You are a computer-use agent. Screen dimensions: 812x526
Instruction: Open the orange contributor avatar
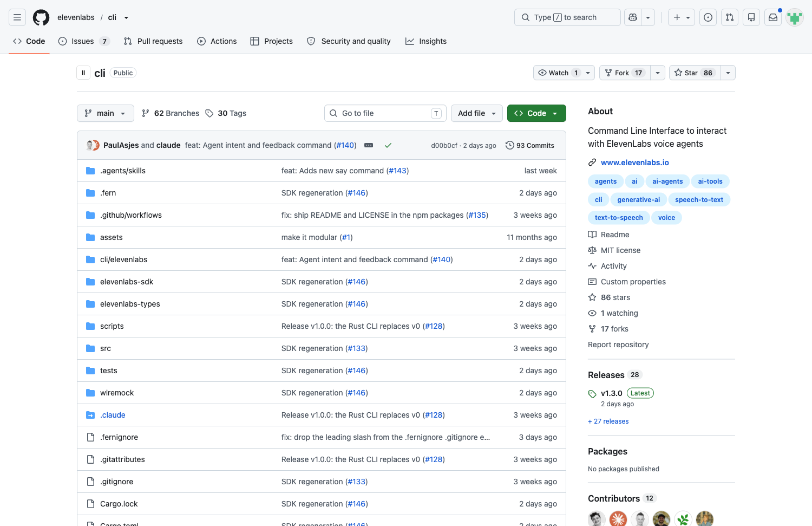tap(618, 519)
